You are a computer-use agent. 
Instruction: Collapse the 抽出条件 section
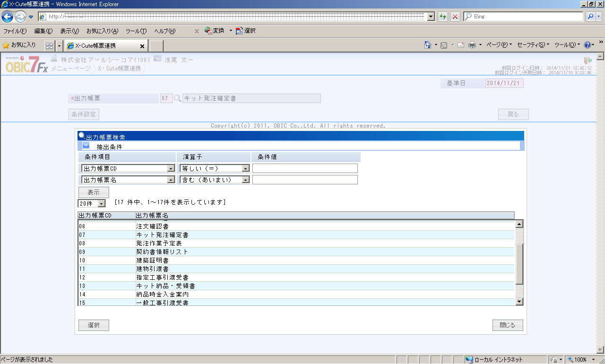(86, 146)
